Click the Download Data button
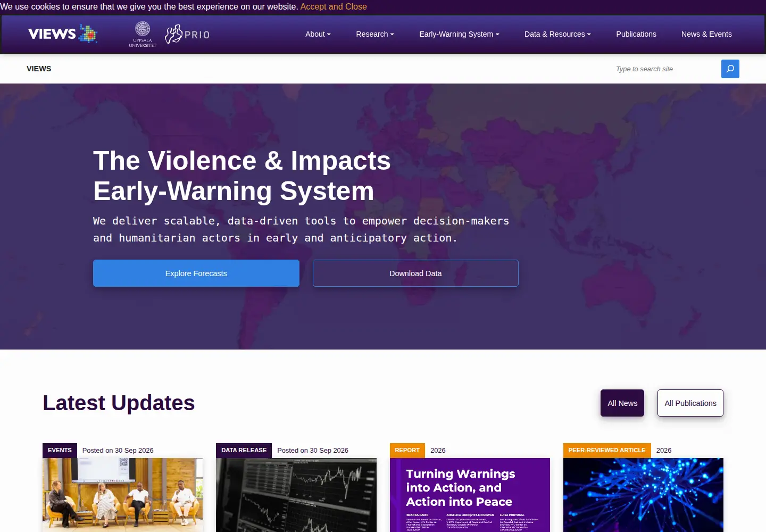766x532 pixels. pyautogui.click(x=415, y=273)
